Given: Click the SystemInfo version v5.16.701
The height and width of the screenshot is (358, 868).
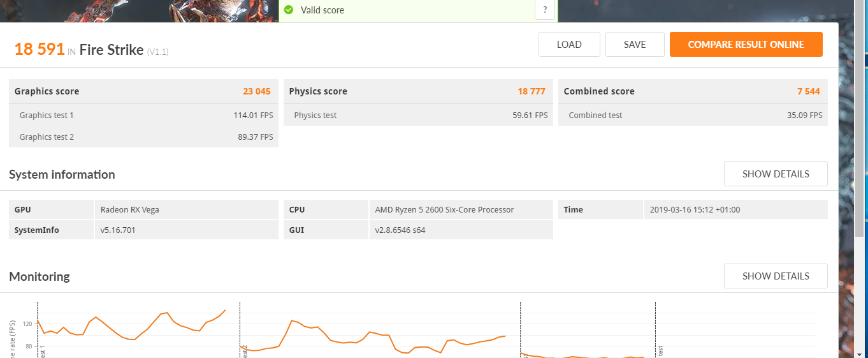Looking at the screenshot, I should pos(118,230).
